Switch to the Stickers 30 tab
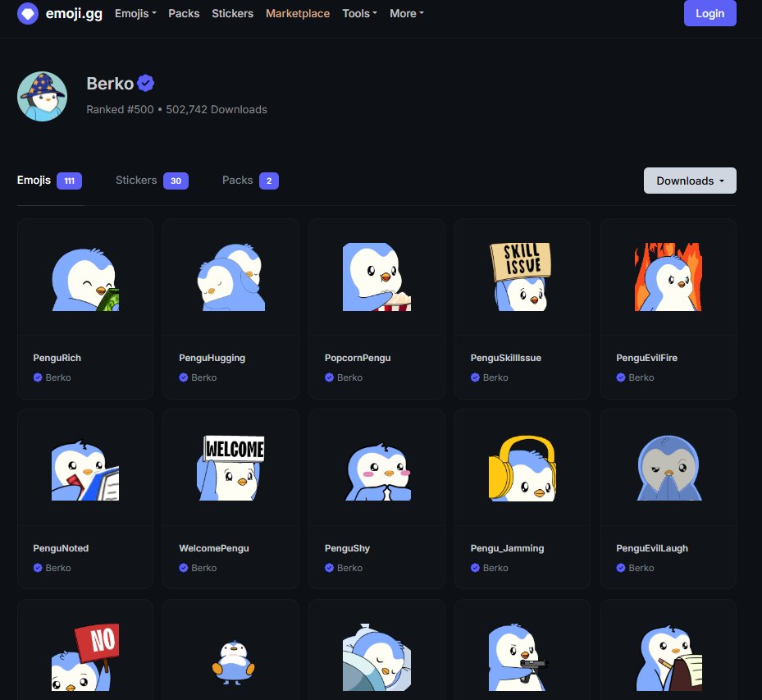The height and width of the screenshot is (700, 762). tap(152, 181)
